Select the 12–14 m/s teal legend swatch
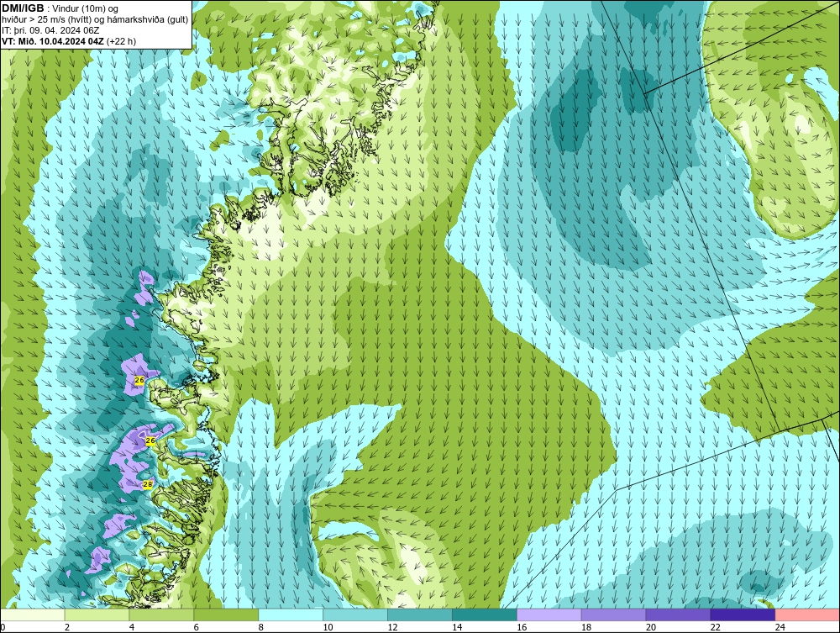 pos(419,615)
